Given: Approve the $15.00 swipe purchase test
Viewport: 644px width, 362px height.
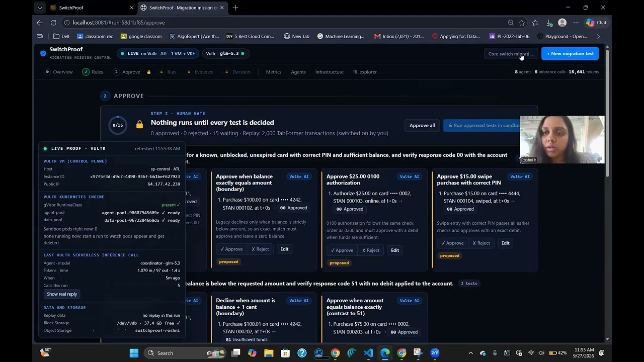Looking at the screenshot, I should [452, 243].
